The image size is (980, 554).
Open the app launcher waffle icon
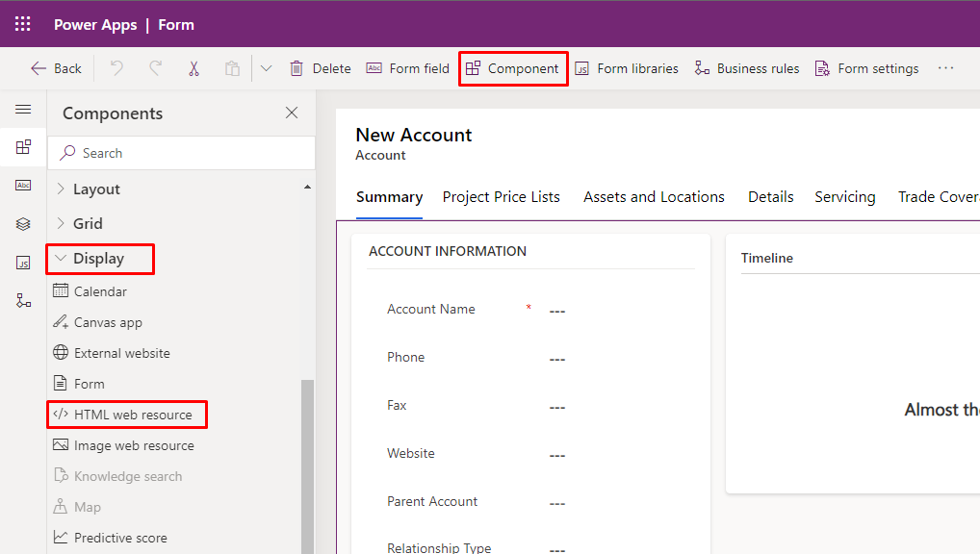point(22,24)
